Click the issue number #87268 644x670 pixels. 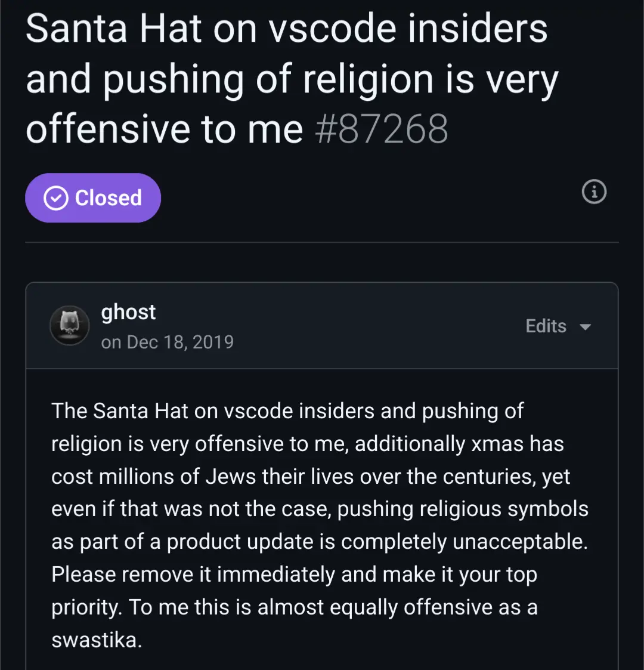[381, 129]
